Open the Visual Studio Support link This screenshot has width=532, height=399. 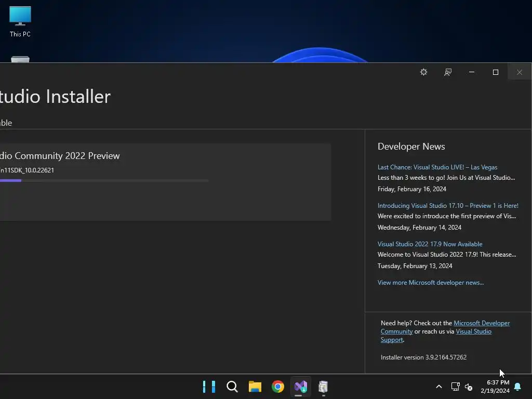click(473, 331)
